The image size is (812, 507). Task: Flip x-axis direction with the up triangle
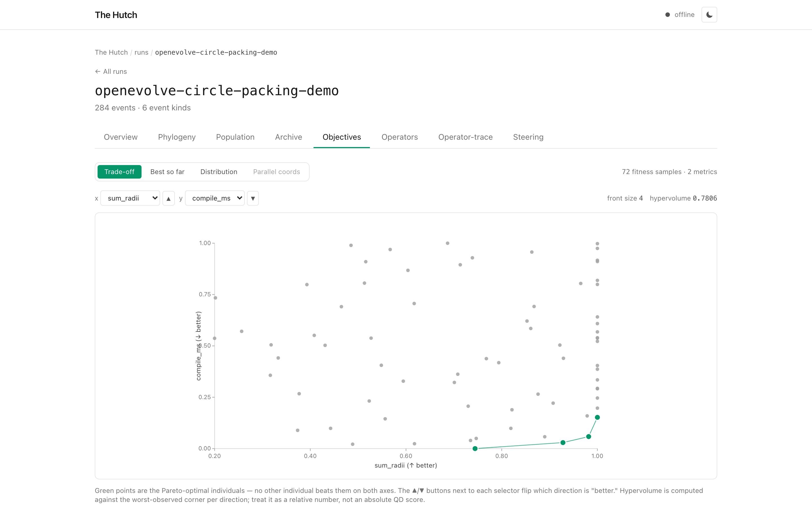[168, 198]
